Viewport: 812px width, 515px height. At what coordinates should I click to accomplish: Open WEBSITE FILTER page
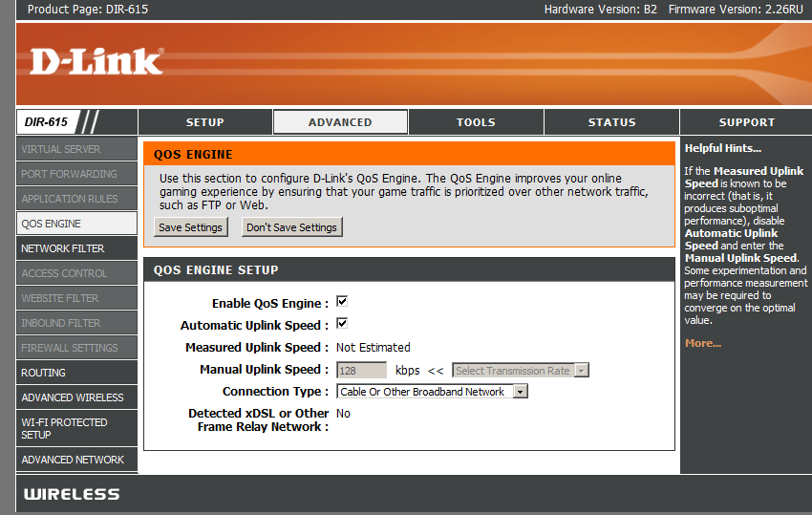[76, 298]
